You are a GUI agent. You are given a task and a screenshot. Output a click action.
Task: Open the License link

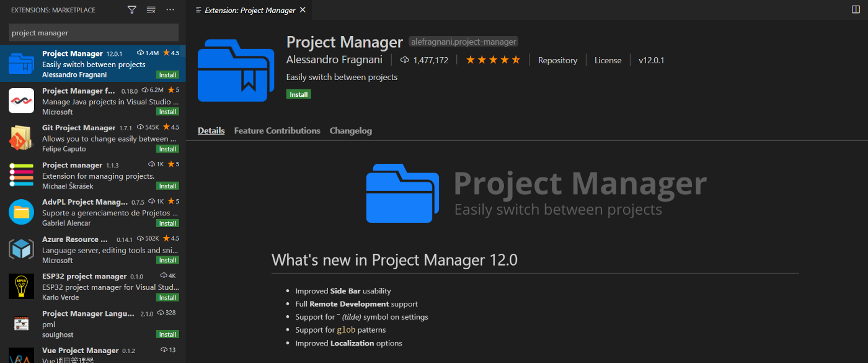tap(608, 60)
